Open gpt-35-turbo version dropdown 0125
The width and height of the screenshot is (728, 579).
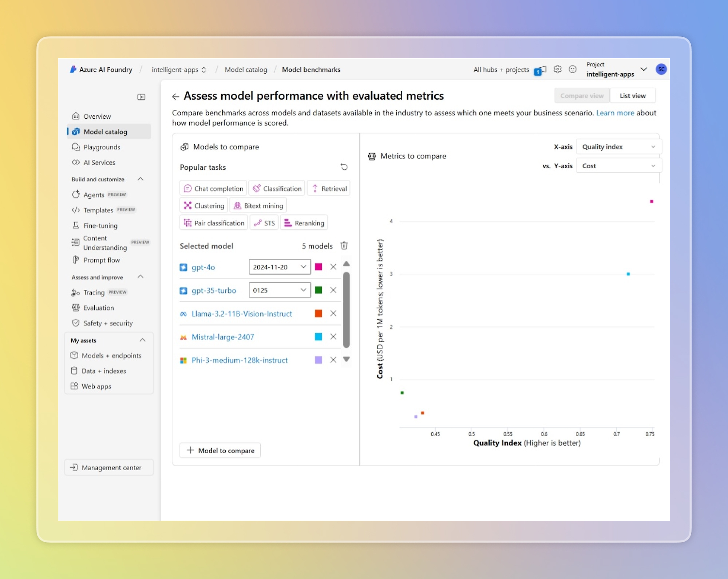point(280,290)
